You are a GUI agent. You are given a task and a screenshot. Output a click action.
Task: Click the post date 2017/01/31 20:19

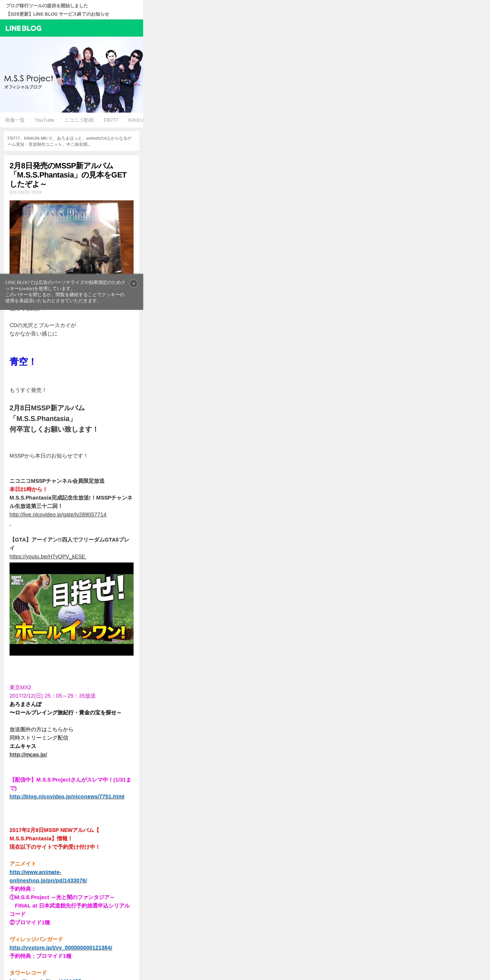click(x=25, y=192)
